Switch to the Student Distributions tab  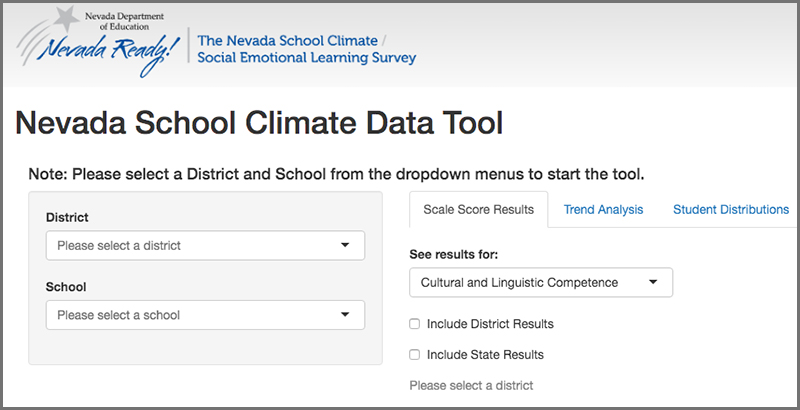click(731, 210)
